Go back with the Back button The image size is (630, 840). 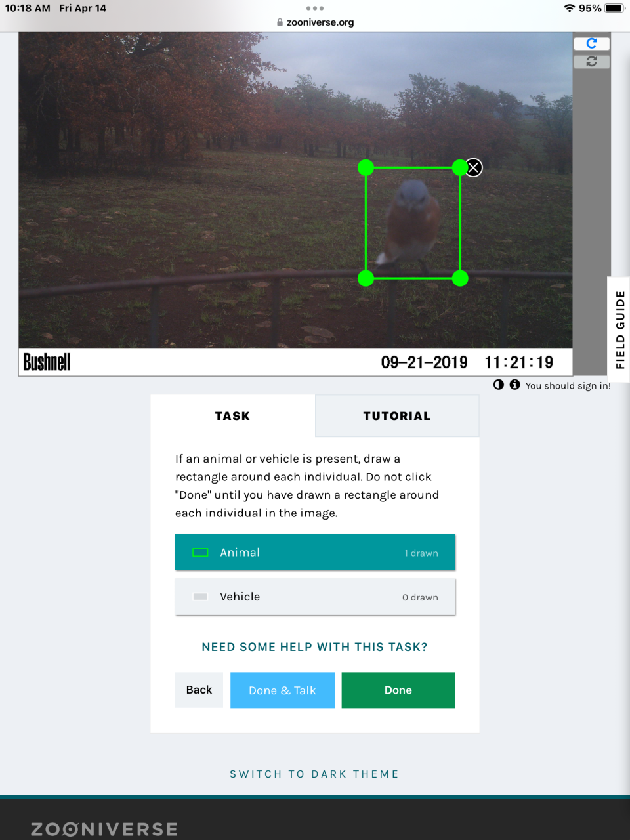coord(199,690)
